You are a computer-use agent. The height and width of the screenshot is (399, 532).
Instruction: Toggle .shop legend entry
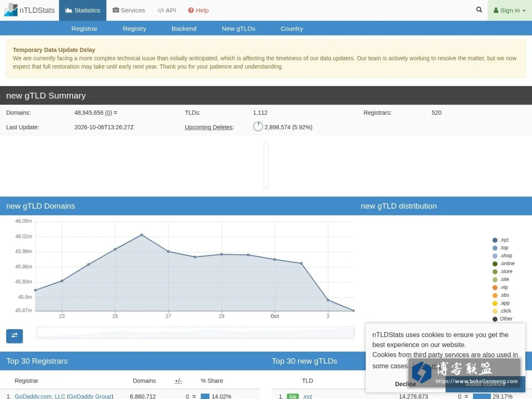tap(502, 256)
